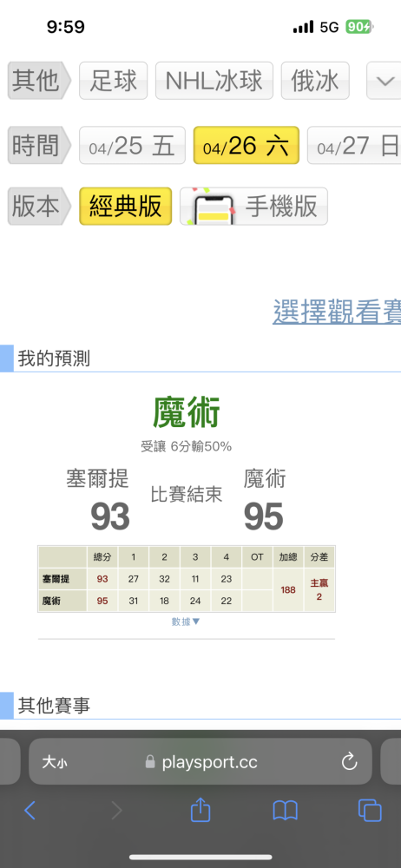
Task: Tap the Safari back arrow
Action: [x=30, y=811]
